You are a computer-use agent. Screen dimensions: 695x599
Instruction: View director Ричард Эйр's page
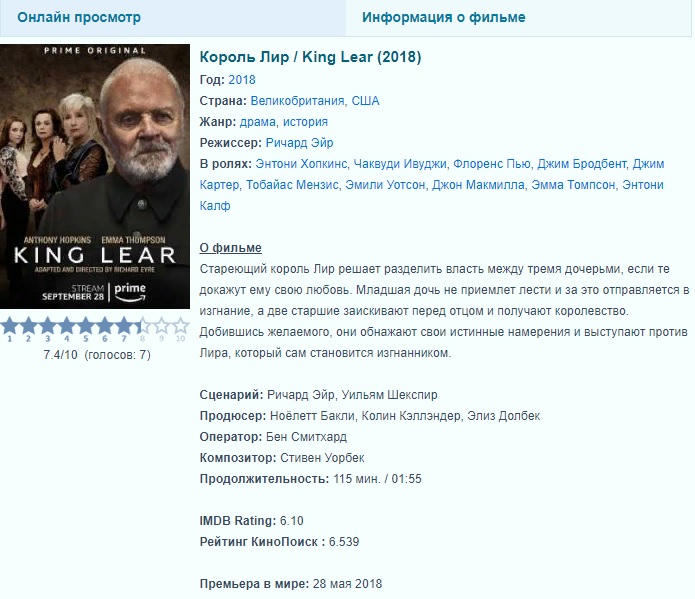point(299,143)
